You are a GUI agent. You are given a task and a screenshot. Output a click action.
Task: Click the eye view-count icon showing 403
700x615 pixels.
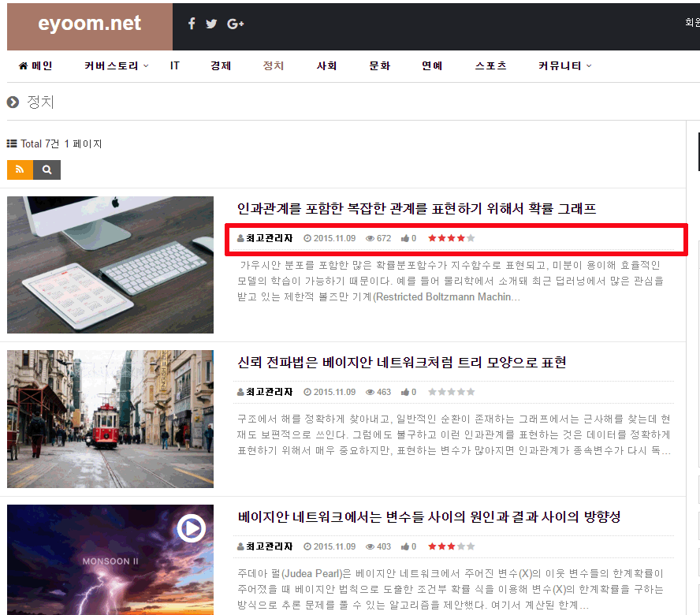point(370,546)
